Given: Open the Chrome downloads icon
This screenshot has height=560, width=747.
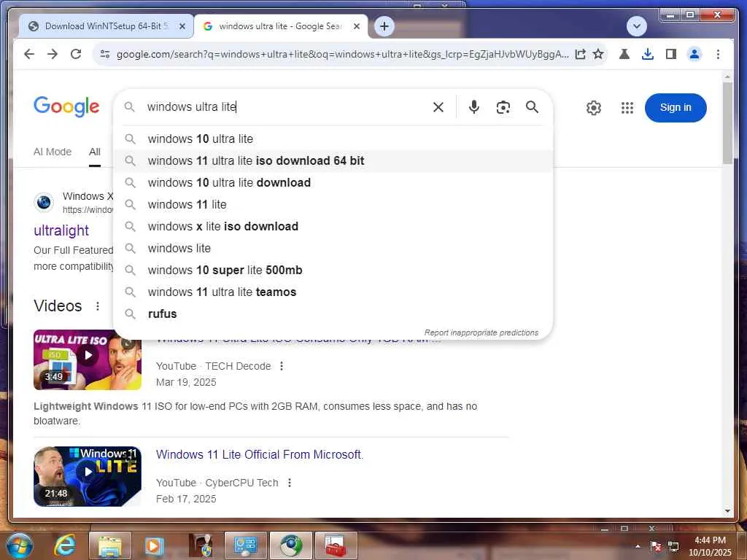Looking at the screenshot, I should pyautogui.click(x=648, y=54).
